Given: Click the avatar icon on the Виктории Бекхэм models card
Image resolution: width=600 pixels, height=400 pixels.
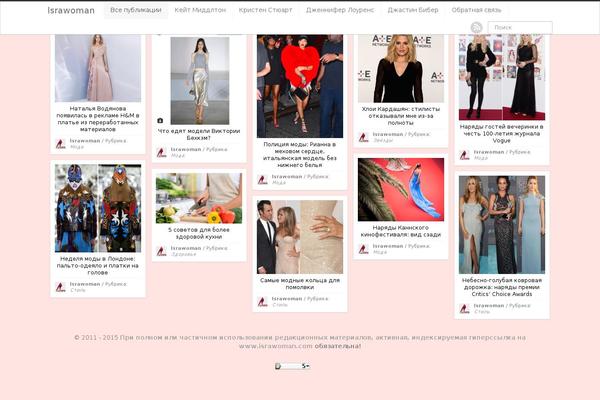Looking at the screenshot, I should click(x=161, y=153).
